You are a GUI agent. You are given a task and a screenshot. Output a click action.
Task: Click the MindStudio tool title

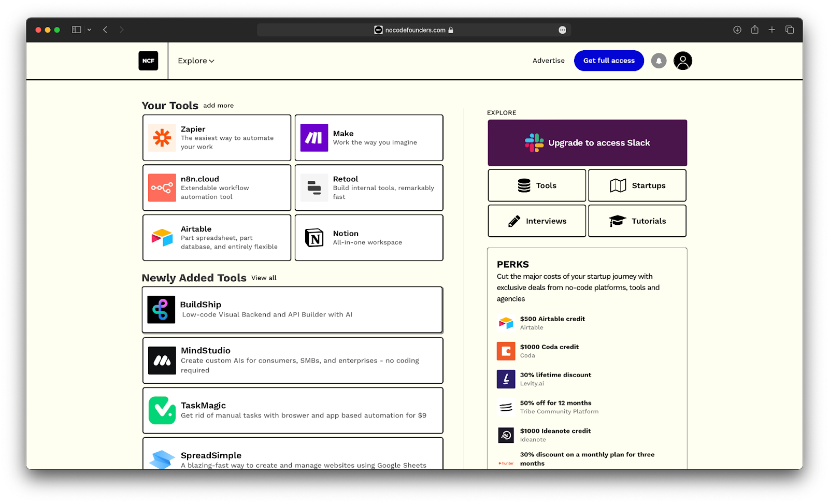206,351
